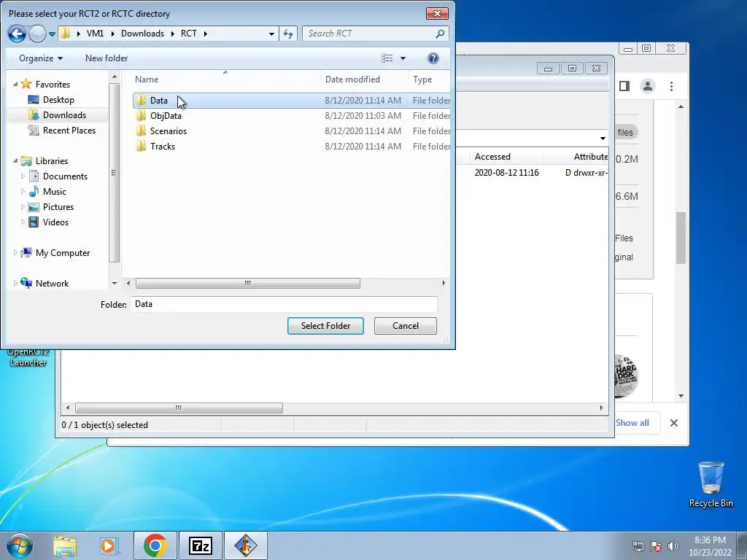The height and width of the screenshot is (560, 747).
Task: Click 7-Zip window horizontal scrollbar
Action: click(x=179, y=408)
